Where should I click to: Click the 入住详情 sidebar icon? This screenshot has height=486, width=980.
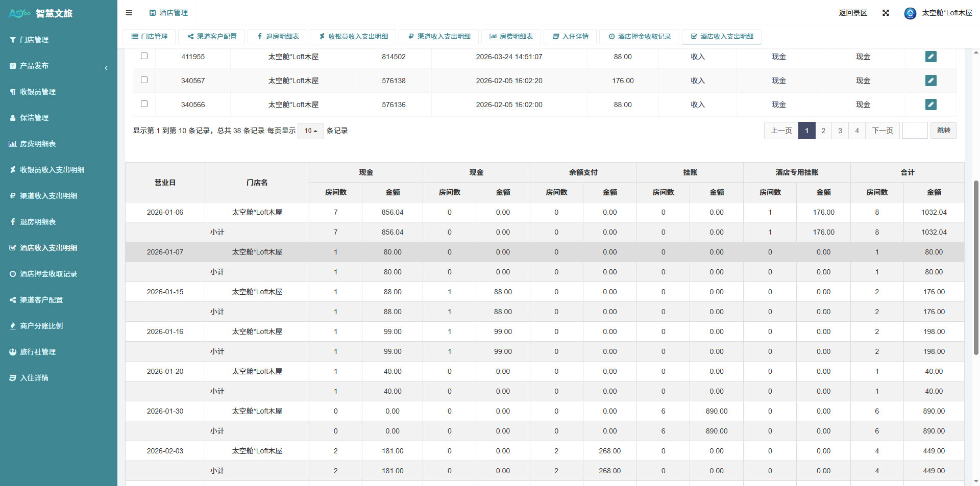pyautogui.click(x=13, y=378)
